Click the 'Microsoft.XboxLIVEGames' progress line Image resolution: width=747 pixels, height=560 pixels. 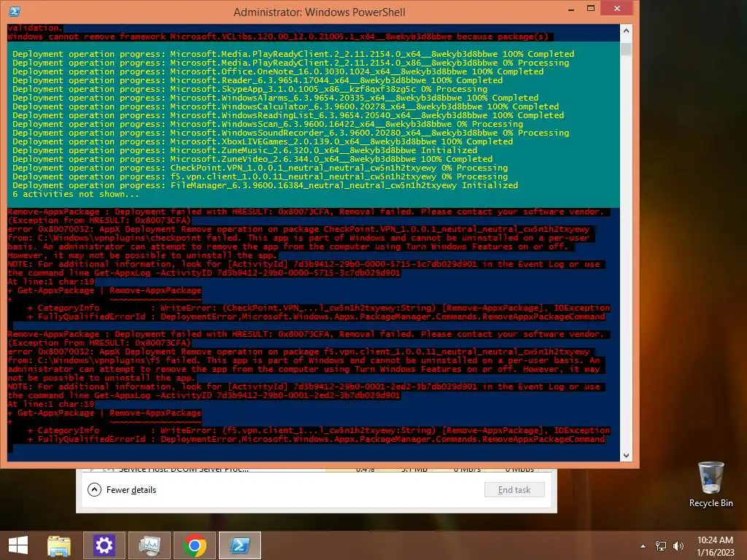click(263, 141)
